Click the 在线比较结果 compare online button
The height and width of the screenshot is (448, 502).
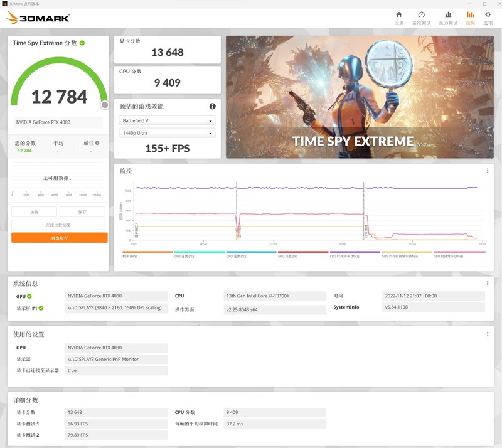pyautogui.click(x=60, y=225)
